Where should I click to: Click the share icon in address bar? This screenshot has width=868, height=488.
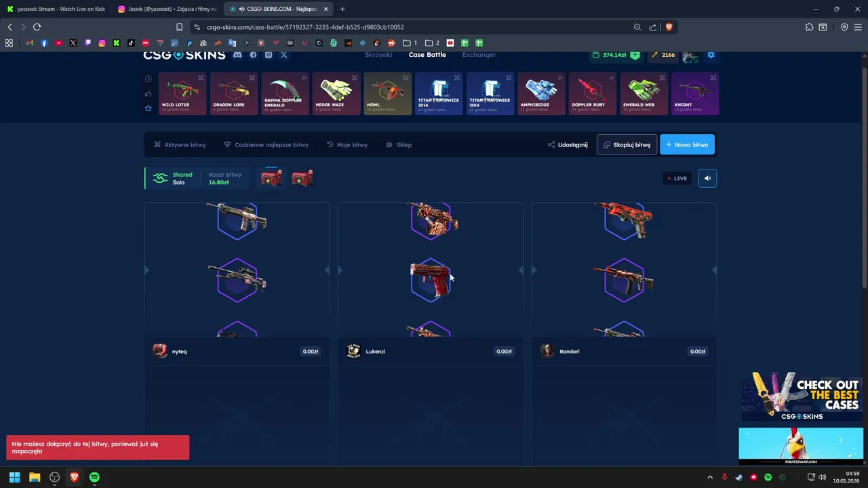click(652, 27)
